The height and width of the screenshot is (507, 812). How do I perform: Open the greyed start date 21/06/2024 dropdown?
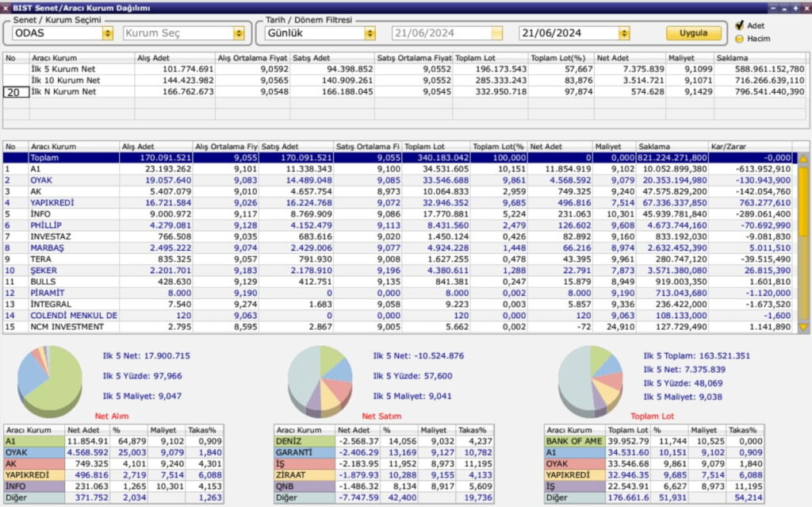tap(496, 33)
